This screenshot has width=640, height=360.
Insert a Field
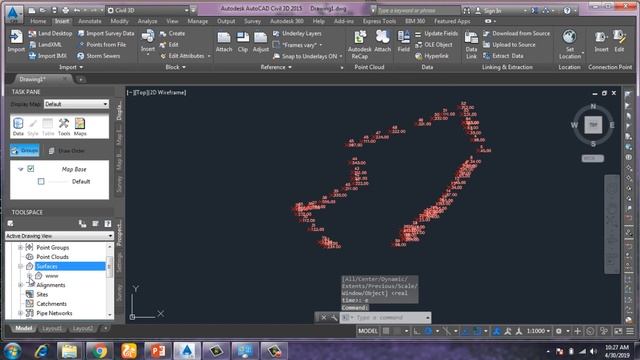pos(403,42)
